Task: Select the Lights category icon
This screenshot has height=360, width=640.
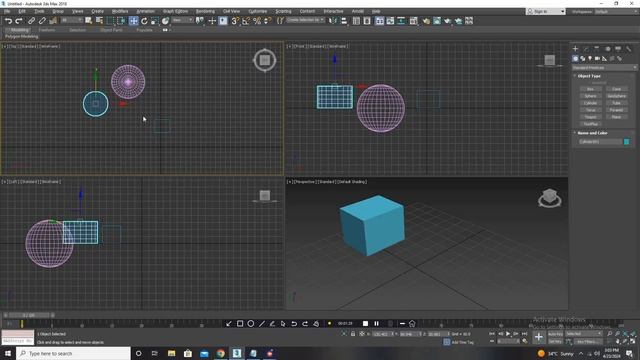Action: point(590,59)
